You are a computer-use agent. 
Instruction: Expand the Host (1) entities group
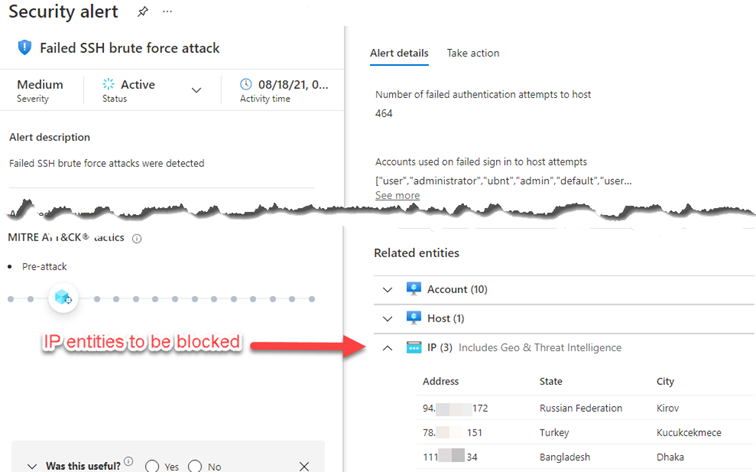pyautogui.click(x=388, y=319)
